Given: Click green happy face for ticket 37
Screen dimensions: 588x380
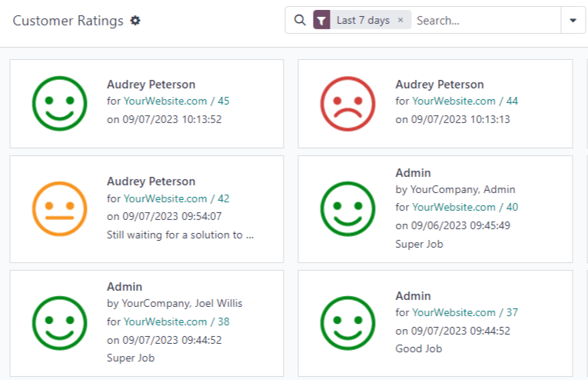Looking at the screenshot, I should (347, 323).
